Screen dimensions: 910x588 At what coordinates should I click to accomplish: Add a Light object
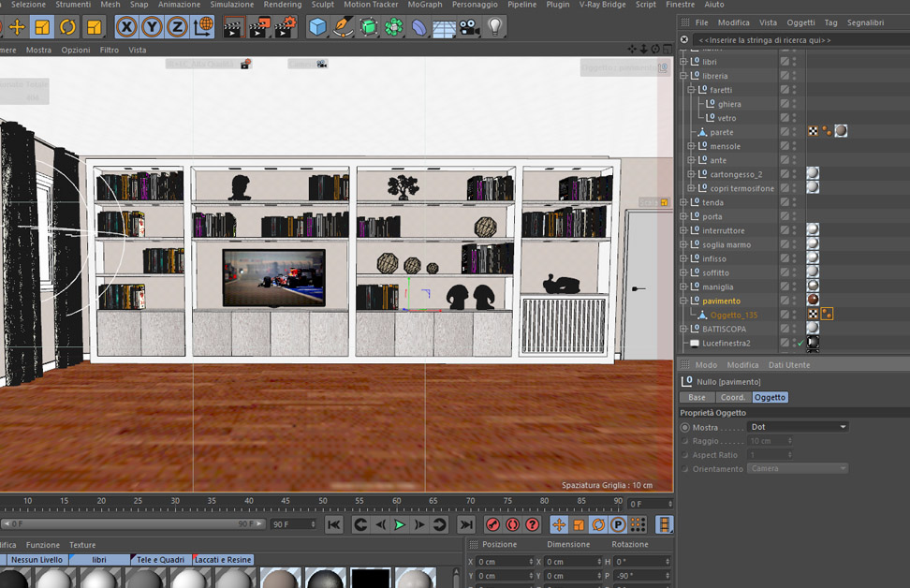point(494,27)
